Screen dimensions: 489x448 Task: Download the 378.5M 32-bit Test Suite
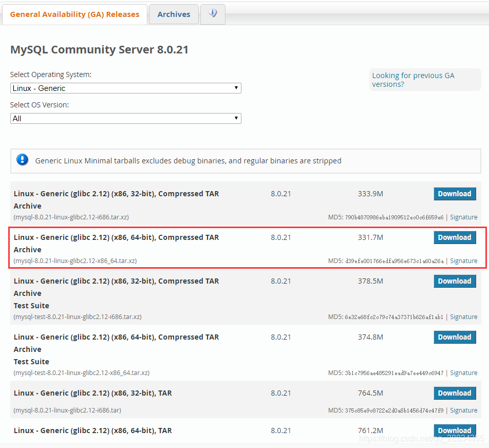point(455,281)
